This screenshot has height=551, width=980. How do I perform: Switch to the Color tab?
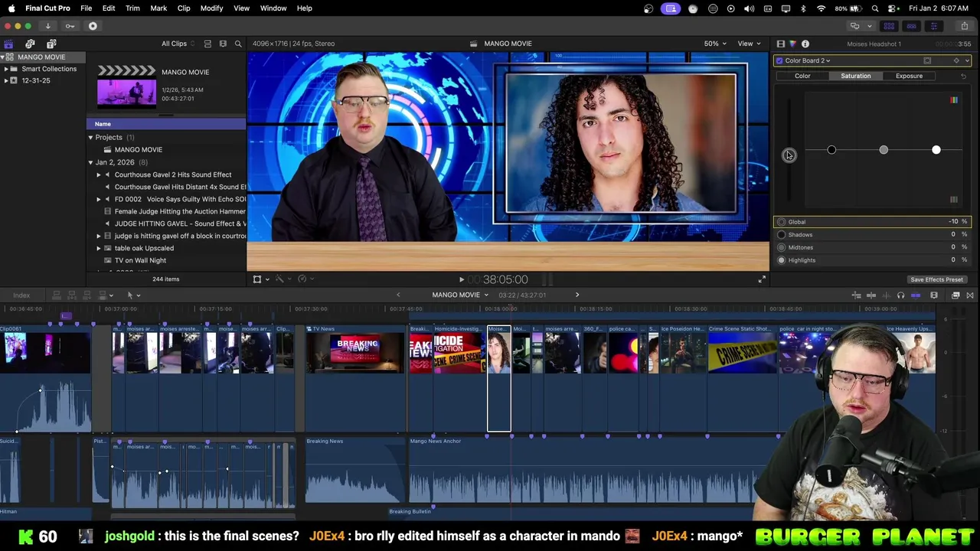(x=802, y=76)
